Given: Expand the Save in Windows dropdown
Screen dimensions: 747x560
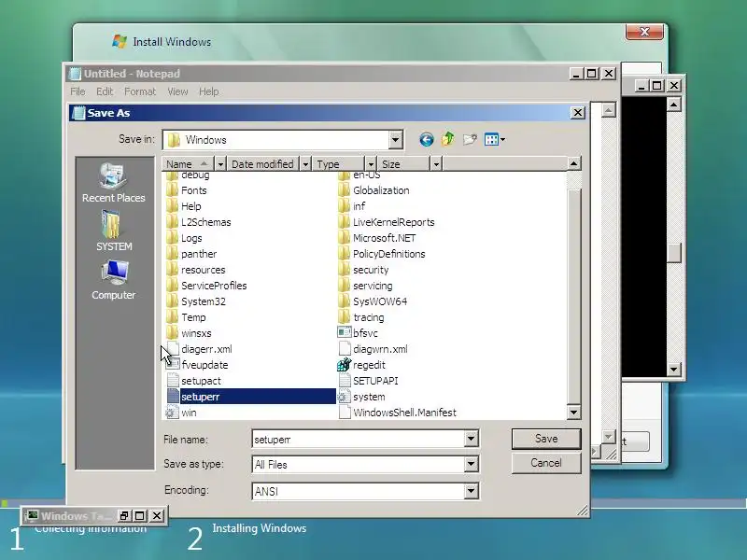Looking at the screenshot, I should tap(395, 140).
